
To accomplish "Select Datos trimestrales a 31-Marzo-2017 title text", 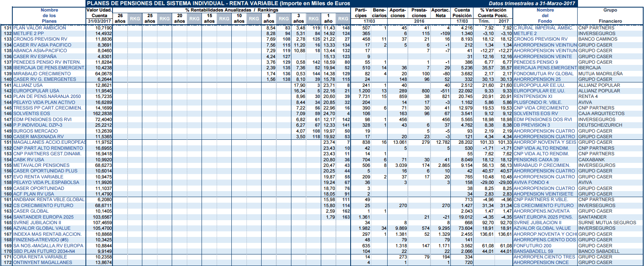I will click(532, 3).
